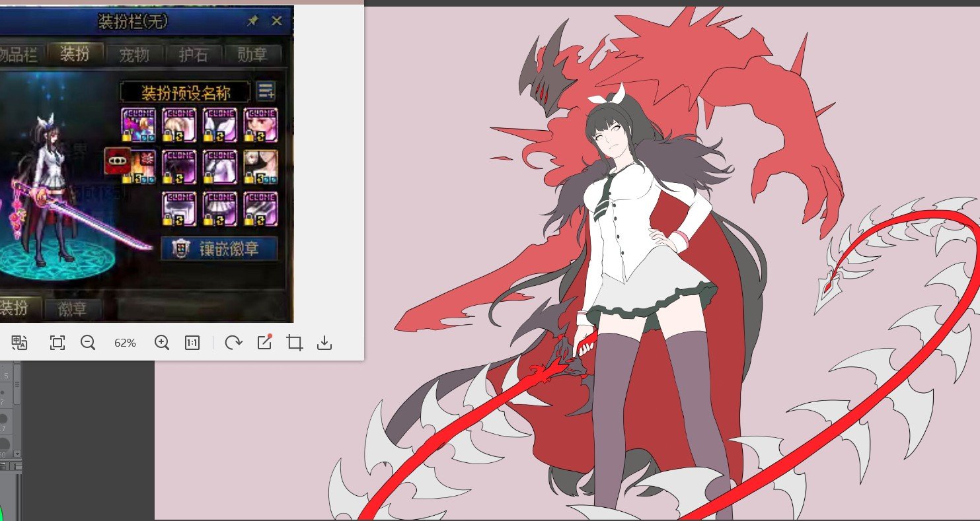Zoom out with the minus magnifier
The image size is (980, 521).
[88, 343]
